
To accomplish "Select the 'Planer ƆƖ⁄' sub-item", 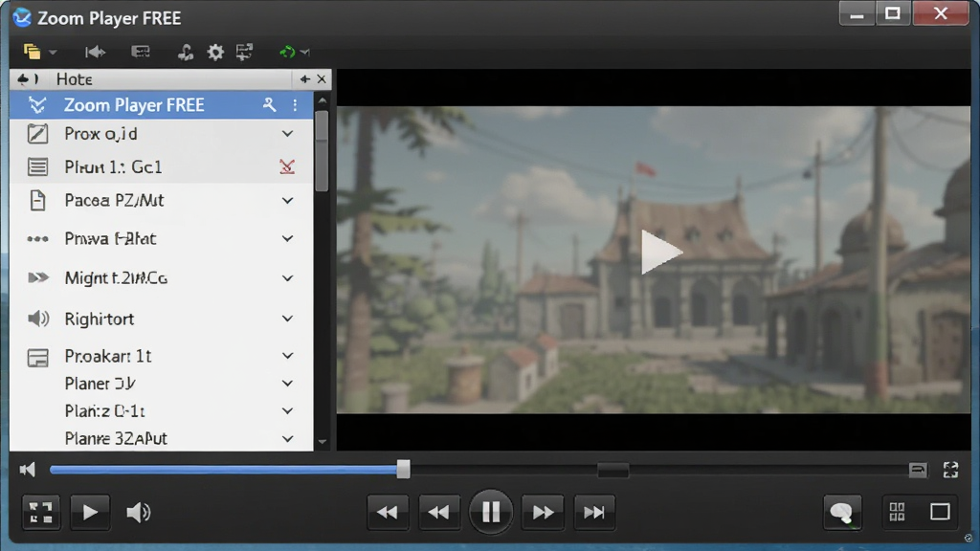I will tap(161, 384).
